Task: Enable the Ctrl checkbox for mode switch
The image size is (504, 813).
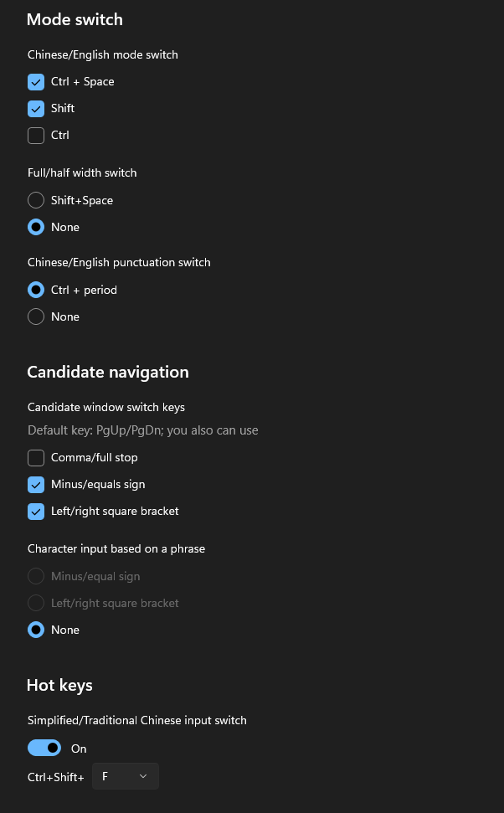Action: (x=35, y=135)
